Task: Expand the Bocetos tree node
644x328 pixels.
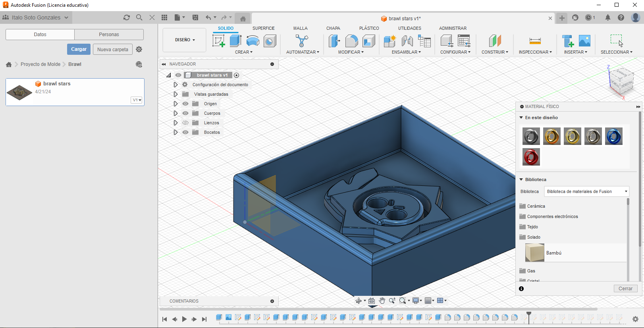Action: pyautogui.click(x=175, y=132)
